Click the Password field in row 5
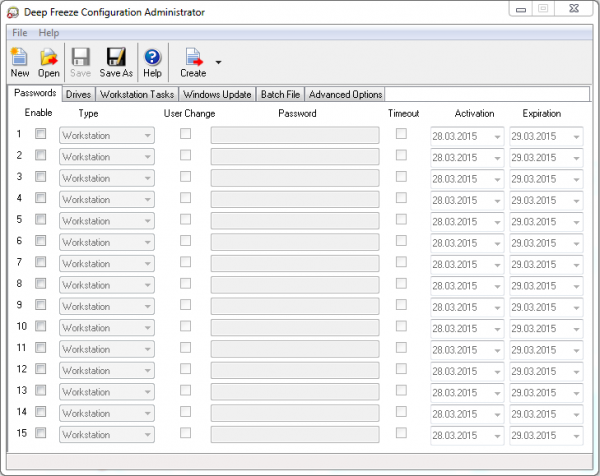Screen dimensions: 600x476 [x=295, y=221]
